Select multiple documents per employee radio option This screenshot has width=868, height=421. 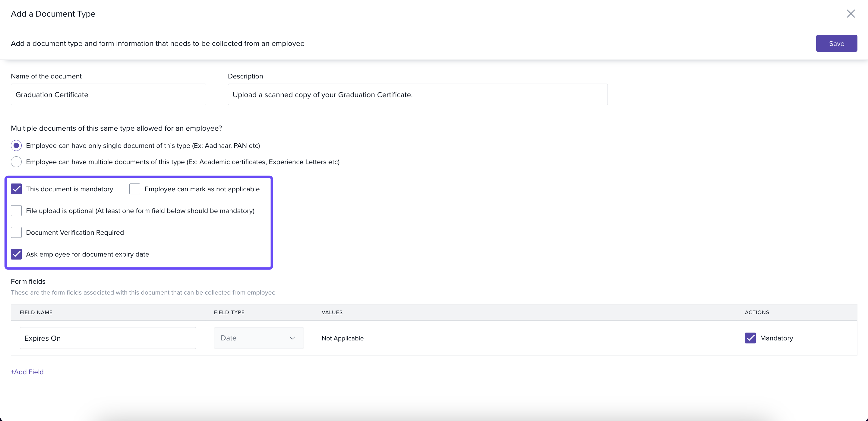click(16, 162)
